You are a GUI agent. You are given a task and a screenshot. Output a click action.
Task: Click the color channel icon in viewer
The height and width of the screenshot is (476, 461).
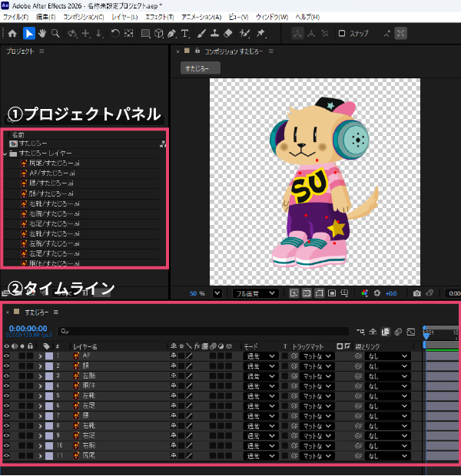[364, 293]
